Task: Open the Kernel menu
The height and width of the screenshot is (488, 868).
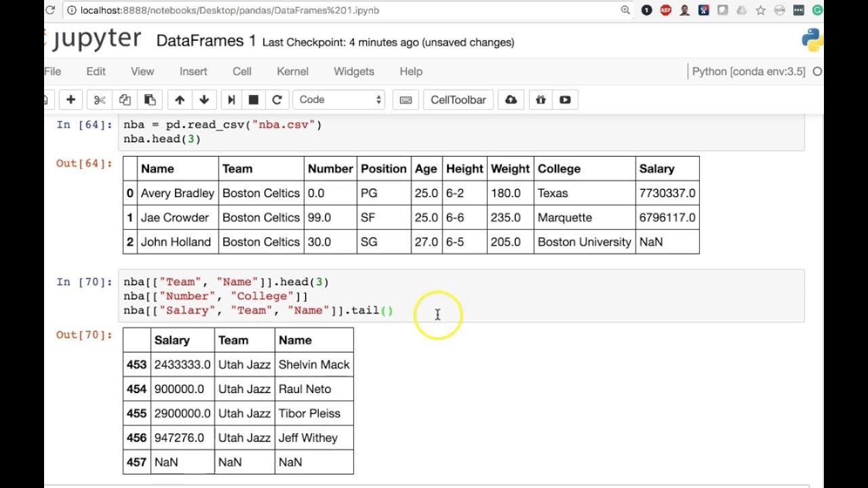Action: (292, 71)
